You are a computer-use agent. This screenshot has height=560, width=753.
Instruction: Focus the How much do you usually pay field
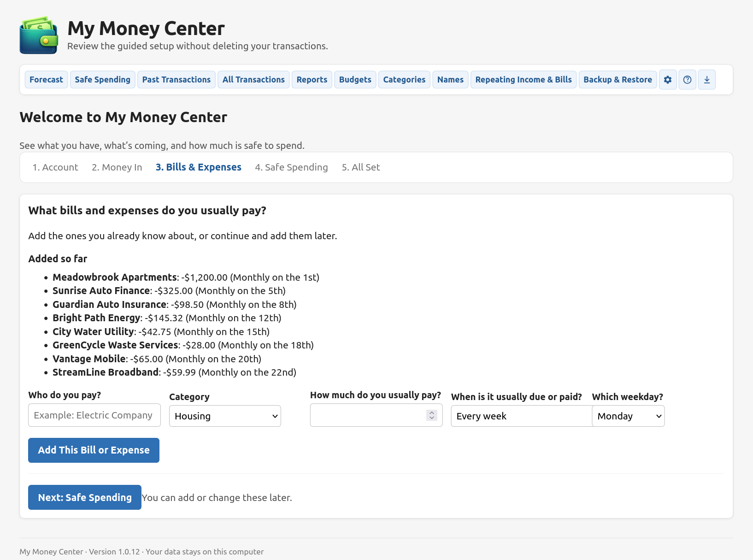click(x=376, y=415)
